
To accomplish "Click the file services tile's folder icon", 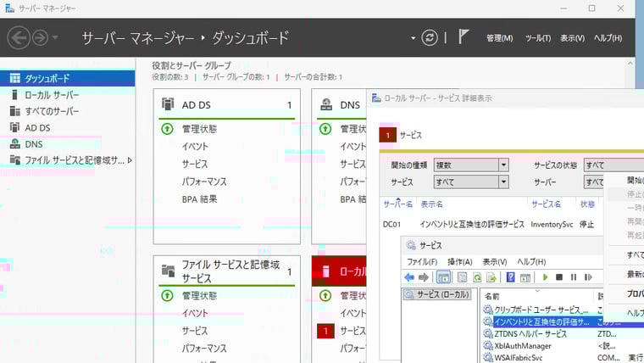I will tap(168, 271).
